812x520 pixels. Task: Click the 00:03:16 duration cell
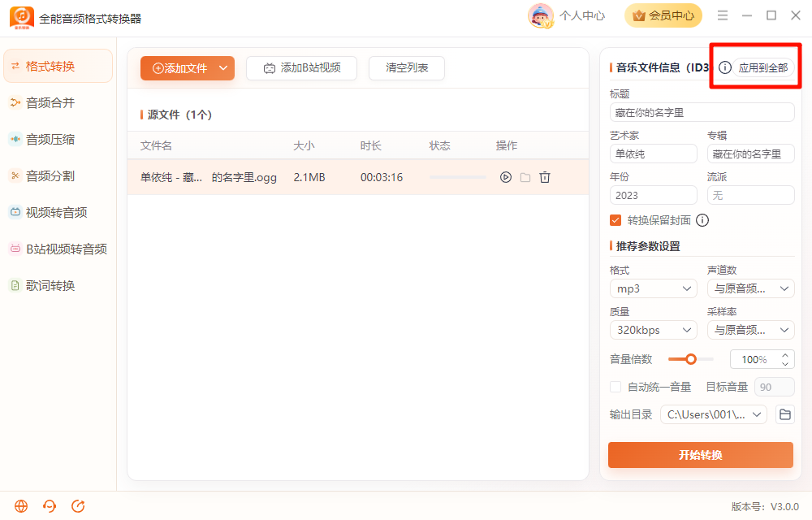382,177
